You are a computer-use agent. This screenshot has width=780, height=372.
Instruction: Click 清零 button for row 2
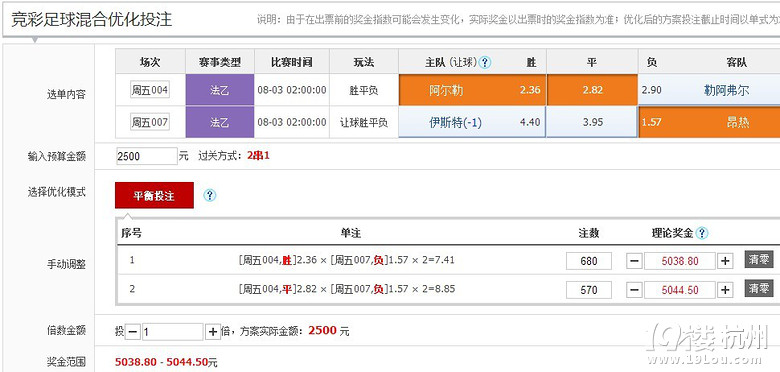(x=759, y=288)
